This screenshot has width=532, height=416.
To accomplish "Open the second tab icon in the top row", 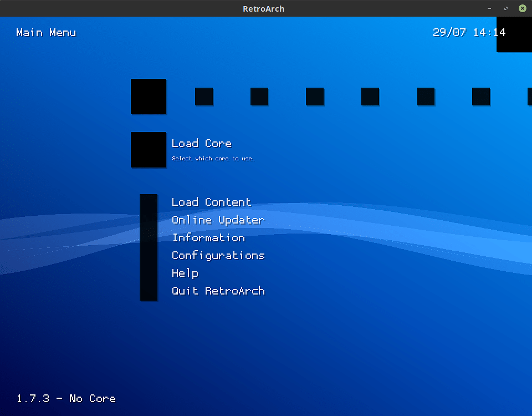I will [x=204, y=97].
